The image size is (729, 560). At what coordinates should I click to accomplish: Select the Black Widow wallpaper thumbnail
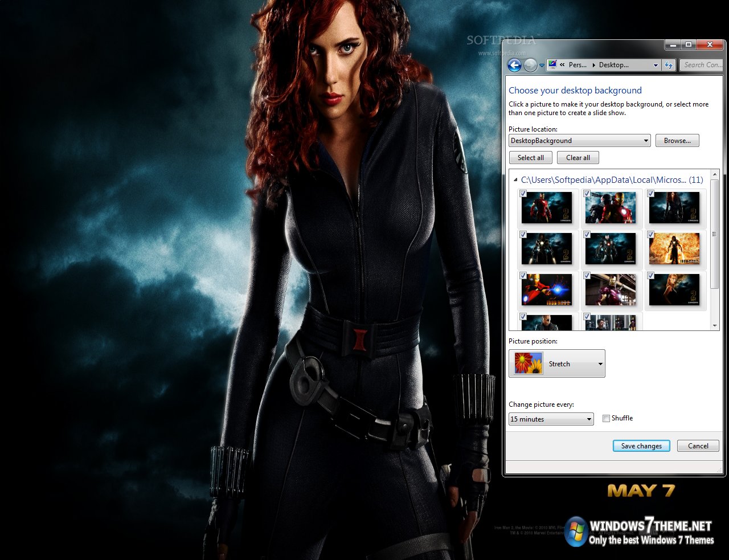click(674, 208)
